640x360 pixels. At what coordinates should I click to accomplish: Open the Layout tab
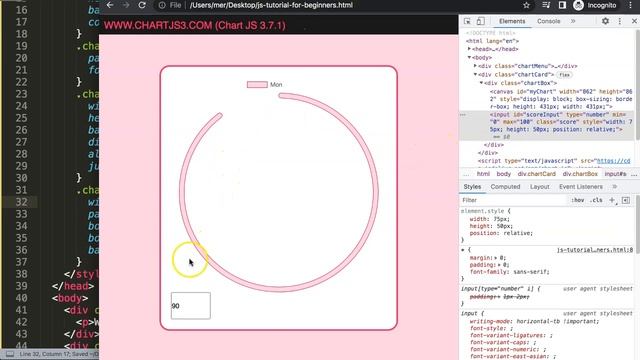coord(540,187)
